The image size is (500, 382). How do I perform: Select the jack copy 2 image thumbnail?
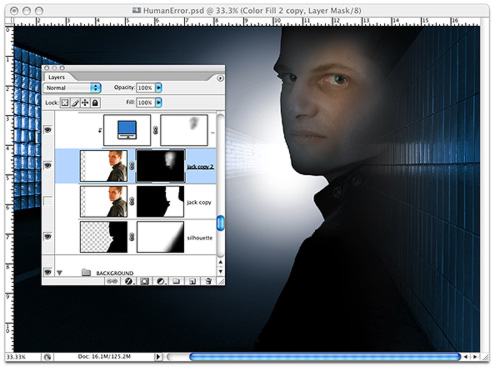point(104,166)
